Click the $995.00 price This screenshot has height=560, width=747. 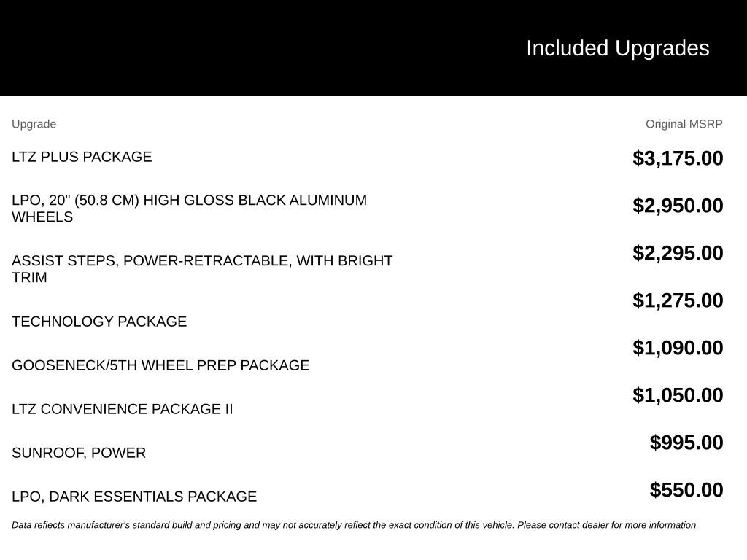pos(686,443)
